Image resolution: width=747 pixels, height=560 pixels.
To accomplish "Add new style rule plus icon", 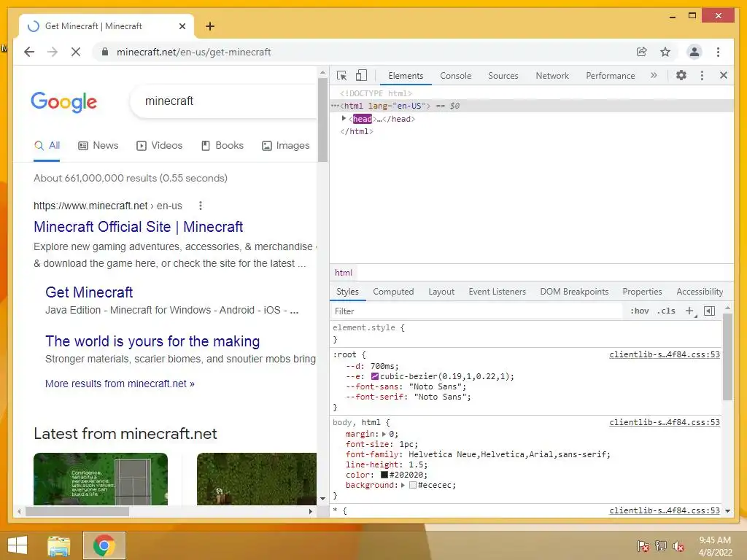I will [x=690, y=311].
